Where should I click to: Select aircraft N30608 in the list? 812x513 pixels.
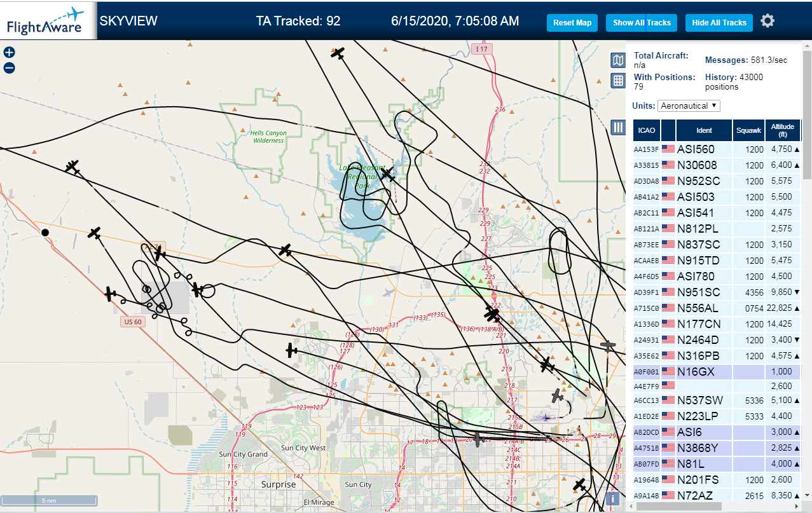717,165
